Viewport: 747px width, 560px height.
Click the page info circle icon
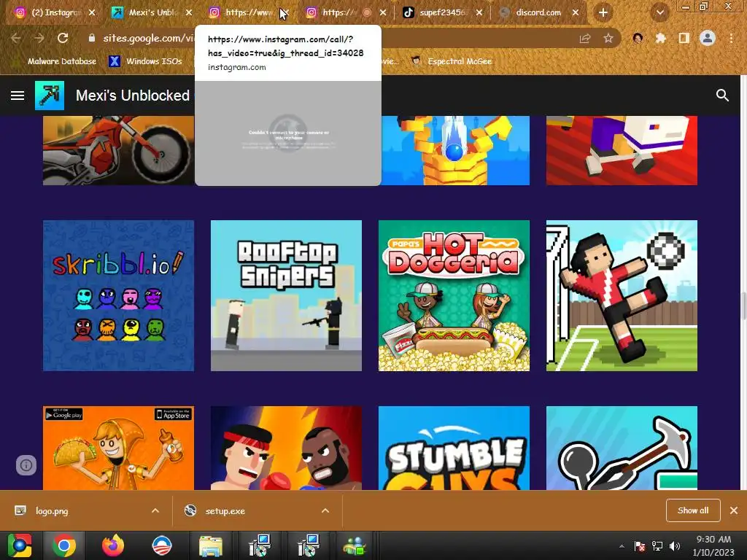click(x=26, y=464)
